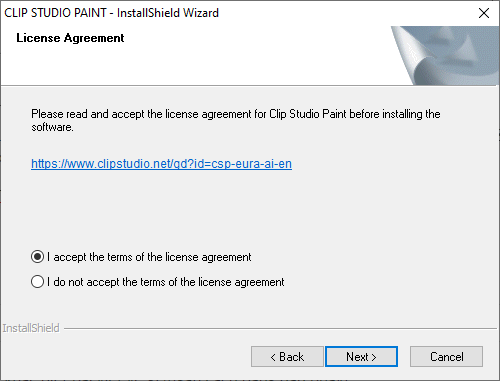Click the Next > button
The image size is (500, 381).
[361, 357]
